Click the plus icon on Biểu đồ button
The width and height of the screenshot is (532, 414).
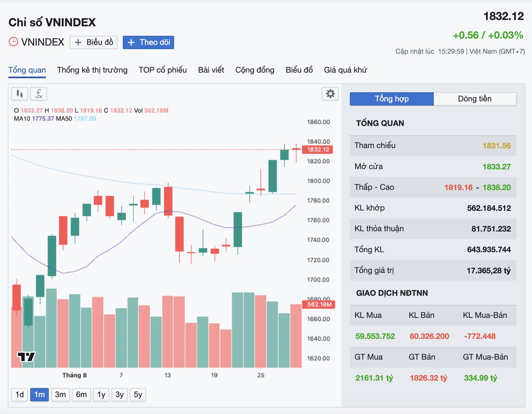coord(78,42)
